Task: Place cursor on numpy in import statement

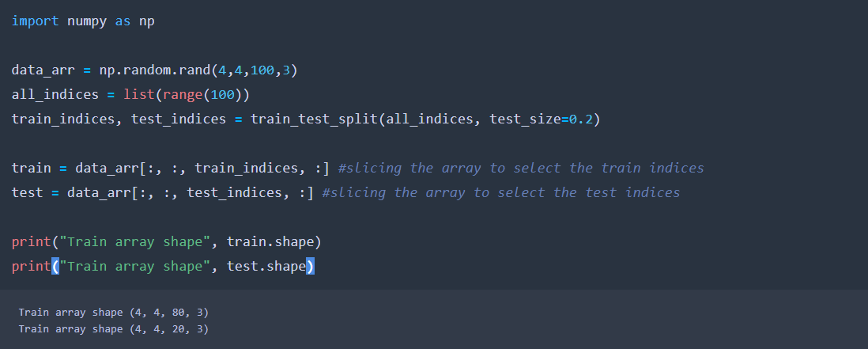Action: (87, 22)
